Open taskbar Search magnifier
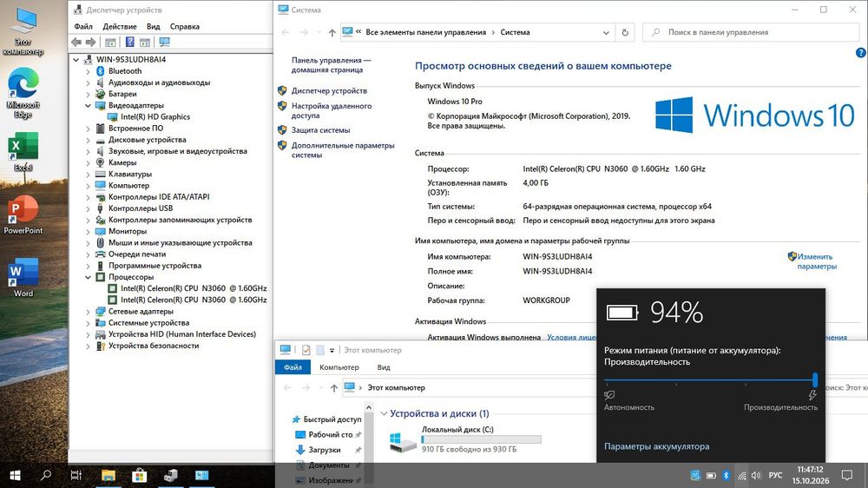The image size is (868, 488). tap(46, 475)
